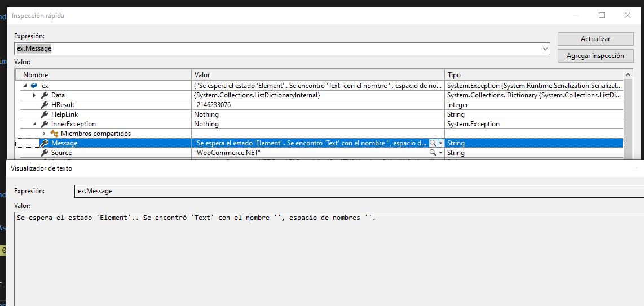Screen dimensions: 644x306
Task: Click the Integer type cell
Action: coord(534,105)
